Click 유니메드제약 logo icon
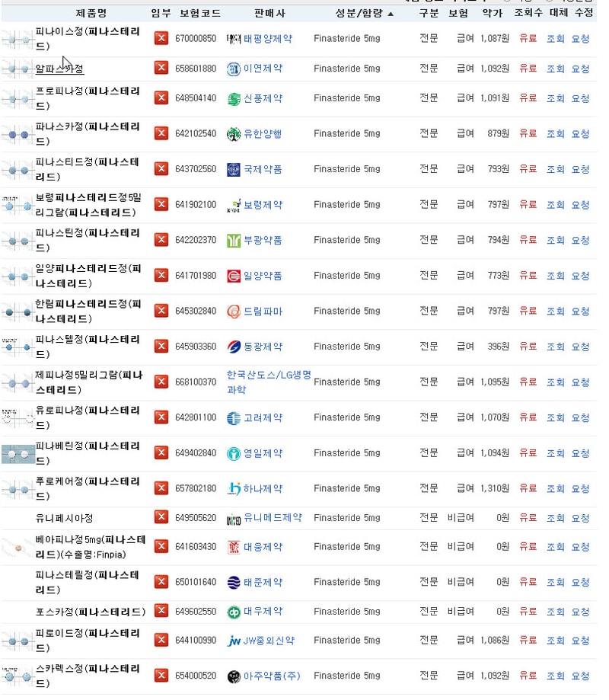The image size is (609, 700). [234, 519]
